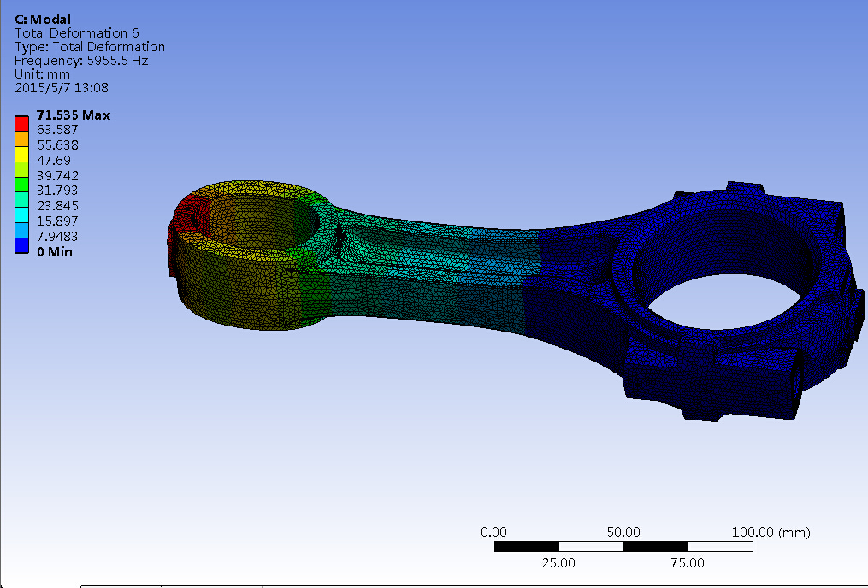
Task: Click the black-and-white scale ruler bar
Action: 623,546
